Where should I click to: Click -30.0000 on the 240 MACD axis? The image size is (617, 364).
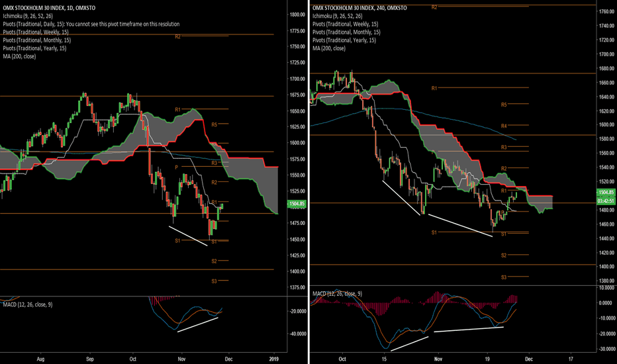[606, 349]
